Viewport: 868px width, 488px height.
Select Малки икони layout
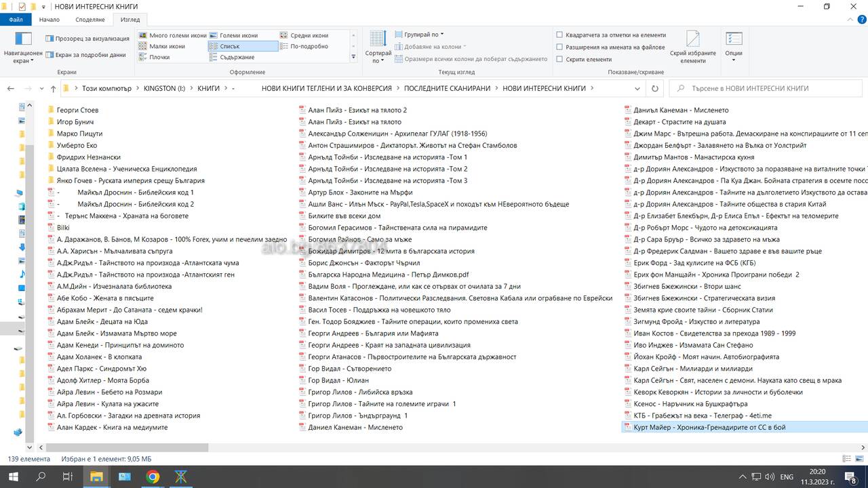pos(161,46)
